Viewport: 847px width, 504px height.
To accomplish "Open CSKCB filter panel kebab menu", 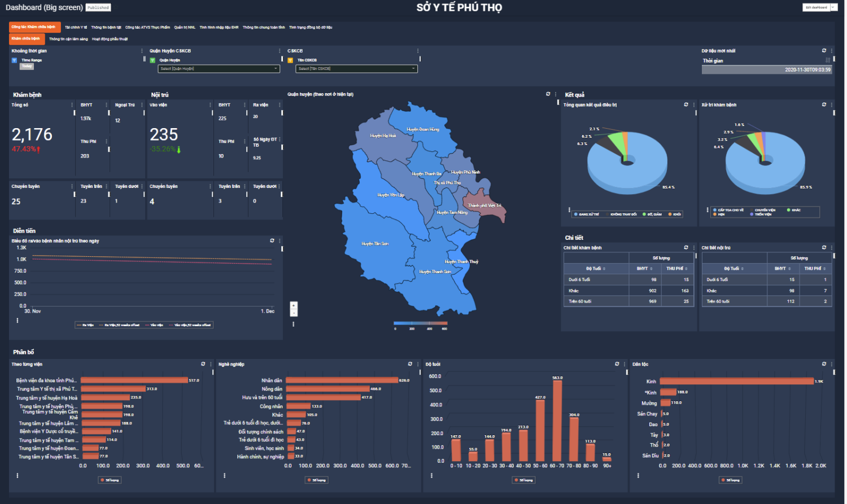I will (x=418, y=51).
